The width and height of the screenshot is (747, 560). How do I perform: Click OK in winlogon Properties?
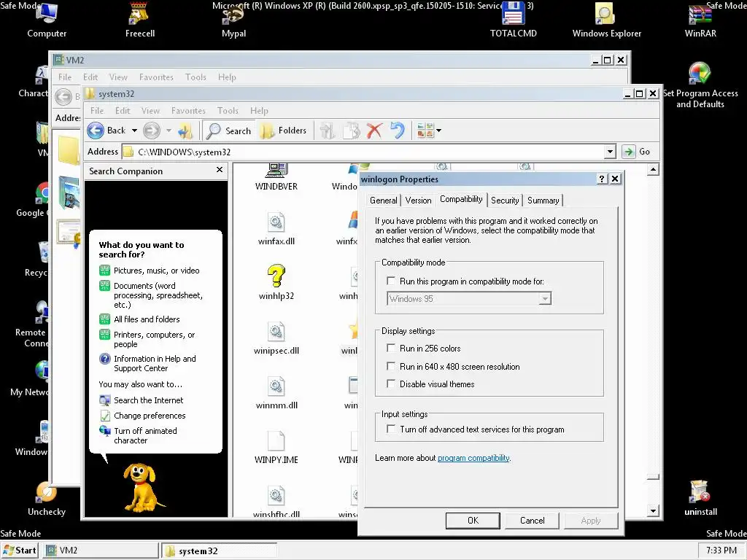pos(473,521)
